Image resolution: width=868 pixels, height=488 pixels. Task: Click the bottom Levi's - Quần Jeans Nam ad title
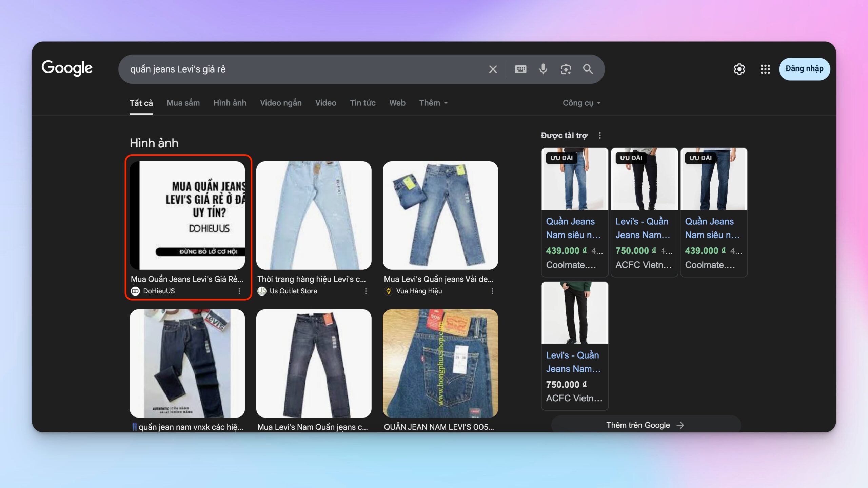[x=573, y=362]
